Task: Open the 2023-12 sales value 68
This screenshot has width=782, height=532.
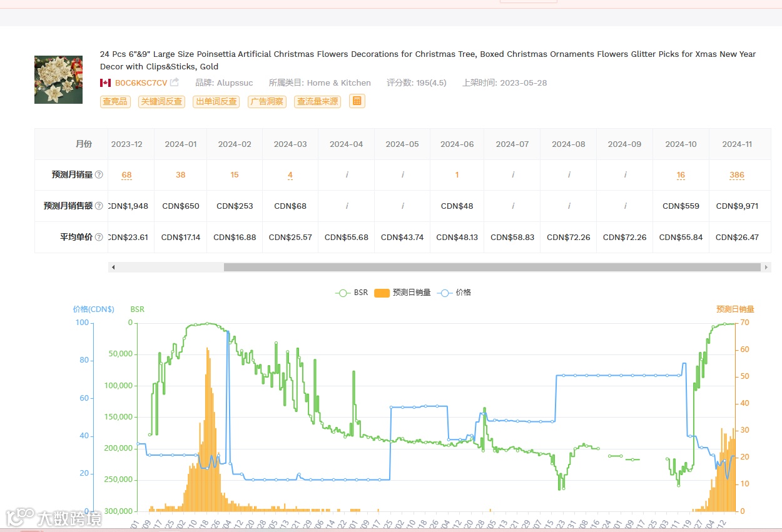Action: pos(127,175)
